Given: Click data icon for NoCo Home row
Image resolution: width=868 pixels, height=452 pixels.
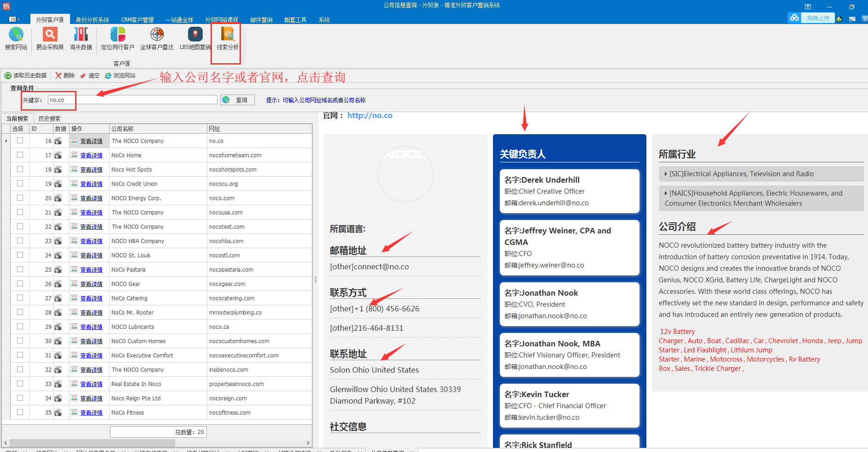Looking at the screenshot, I should [x=58, y=155].
